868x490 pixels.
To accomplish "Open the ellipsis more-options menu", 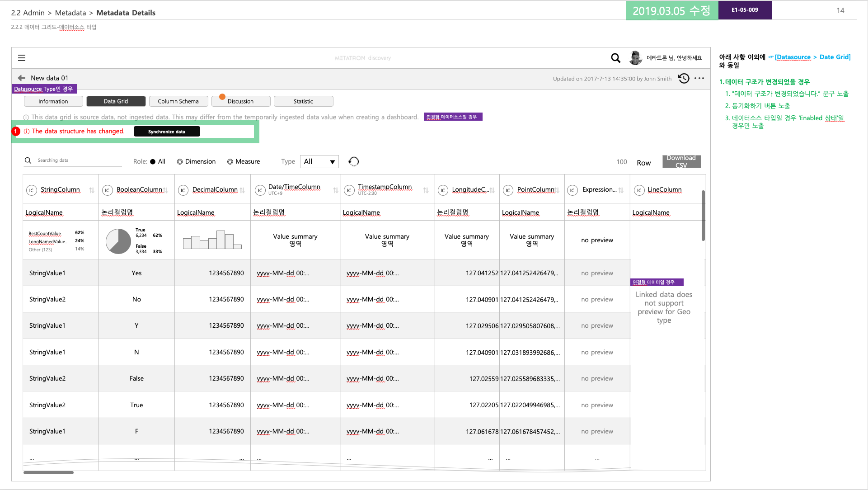I will point(699,79).
